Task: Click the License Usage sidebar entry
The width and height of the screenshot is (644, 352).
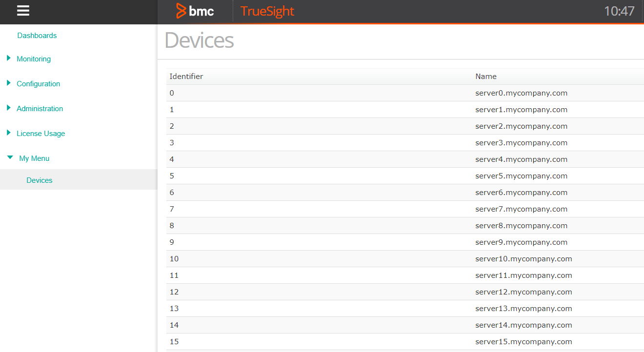Action: [x=41, y=133]
